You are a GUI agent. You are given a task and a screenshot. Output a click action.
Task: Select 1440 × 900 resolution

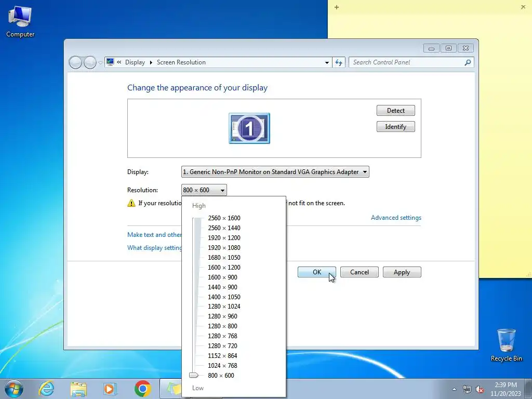tap(222, 287)
